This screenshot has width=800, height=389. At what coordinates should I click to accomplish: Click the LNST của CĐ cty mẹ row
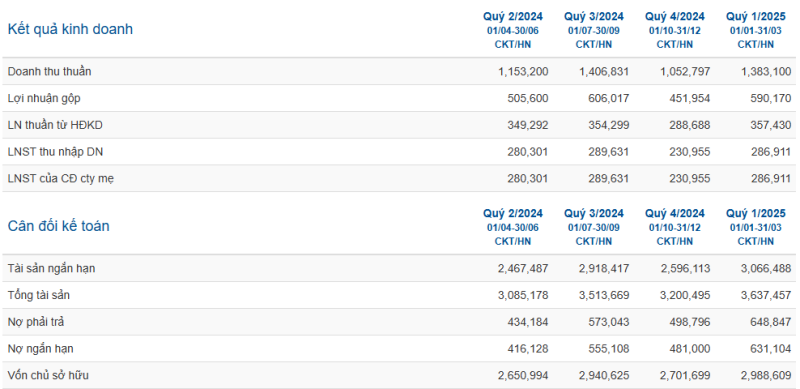[x=399, y=178]
